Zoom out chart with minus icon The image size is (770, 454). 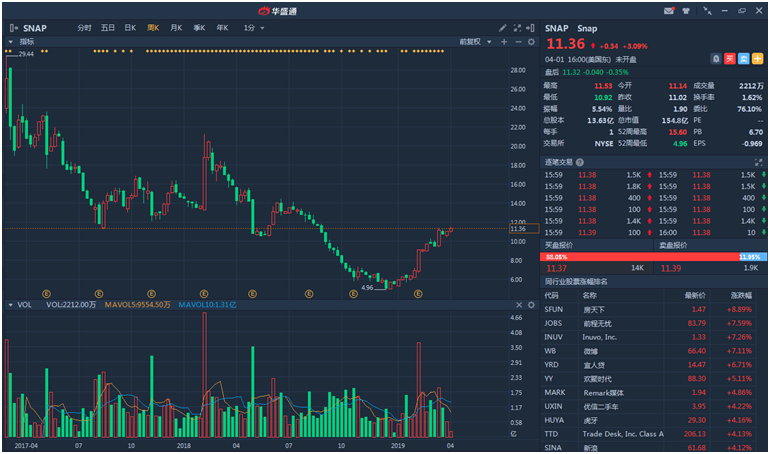tap(518, 42)
